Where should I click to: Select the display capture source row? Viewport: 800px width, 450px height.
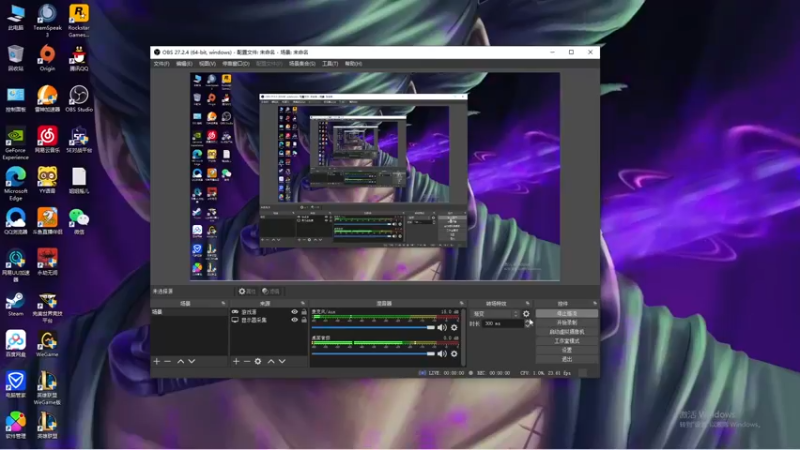coord(269,320)
